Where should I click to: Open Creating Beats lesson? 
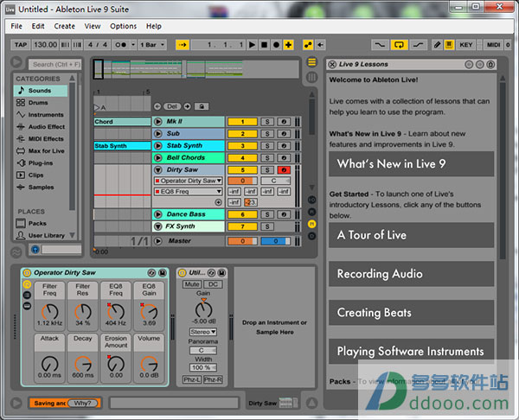click(x=411, y=313)
